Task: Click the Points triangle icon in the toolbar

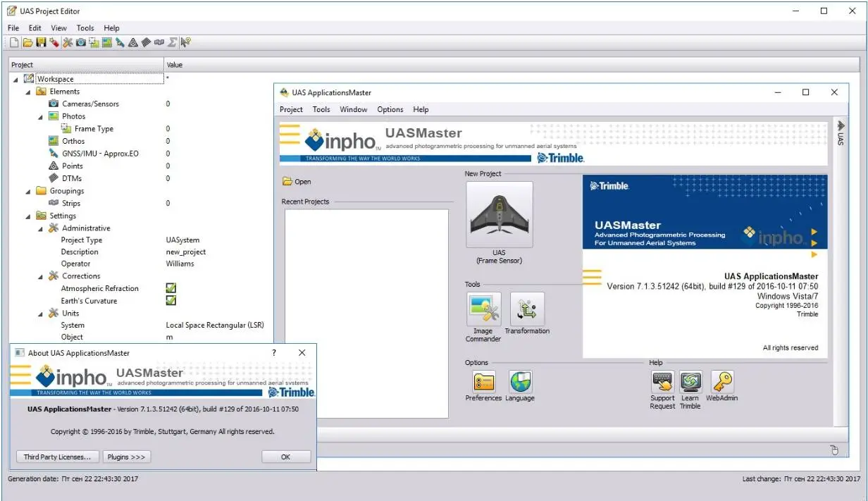Action: pos(133,43)
